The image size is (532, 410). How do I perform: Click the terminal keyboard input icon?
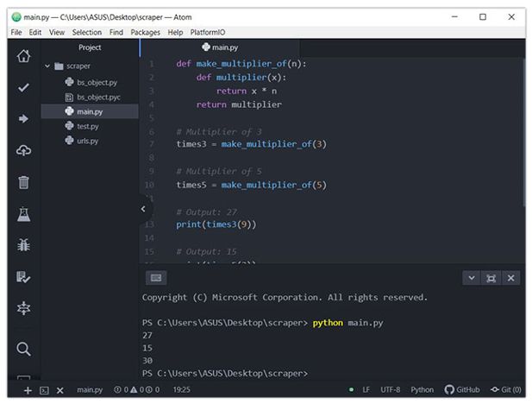coord(156,278)
